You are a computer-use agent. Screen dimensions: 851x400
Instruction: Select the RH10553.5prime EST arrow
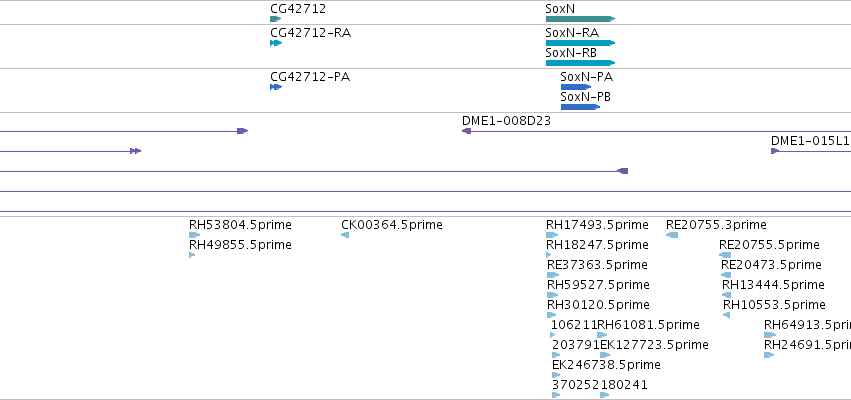click(727, 315)
